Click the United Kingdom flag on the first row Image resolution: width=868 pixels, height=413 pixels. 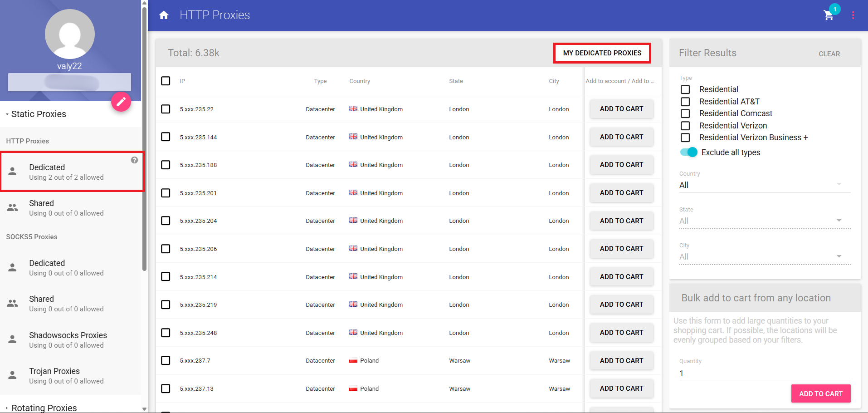click(x=353, y=109)
